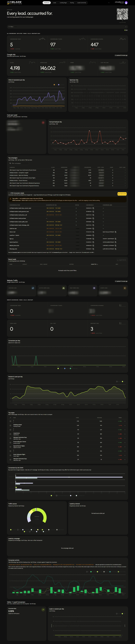This screenshot has width=135, height=644.
Task: Click the Export CSV button
Action: (122, 260)
